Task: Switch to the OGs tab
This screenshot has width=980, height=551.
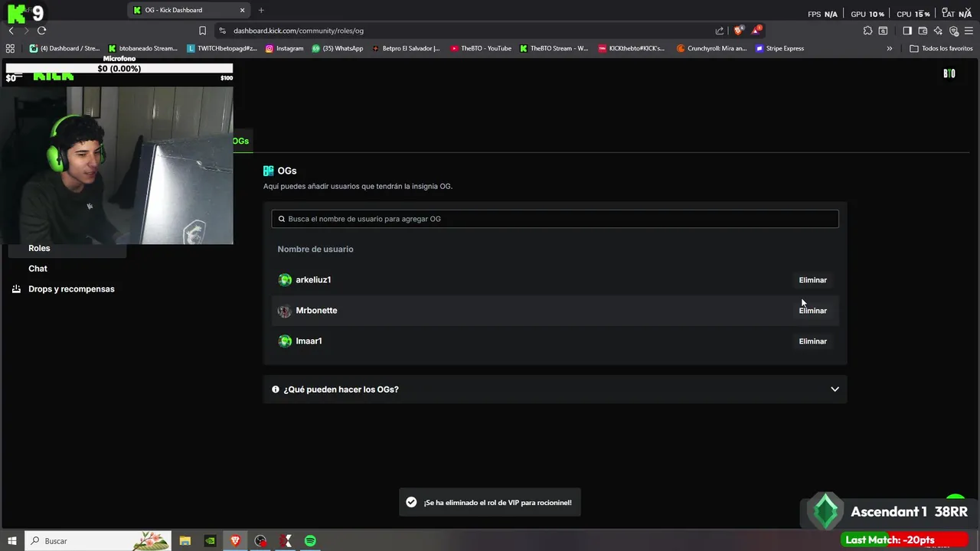Action: 240,141
